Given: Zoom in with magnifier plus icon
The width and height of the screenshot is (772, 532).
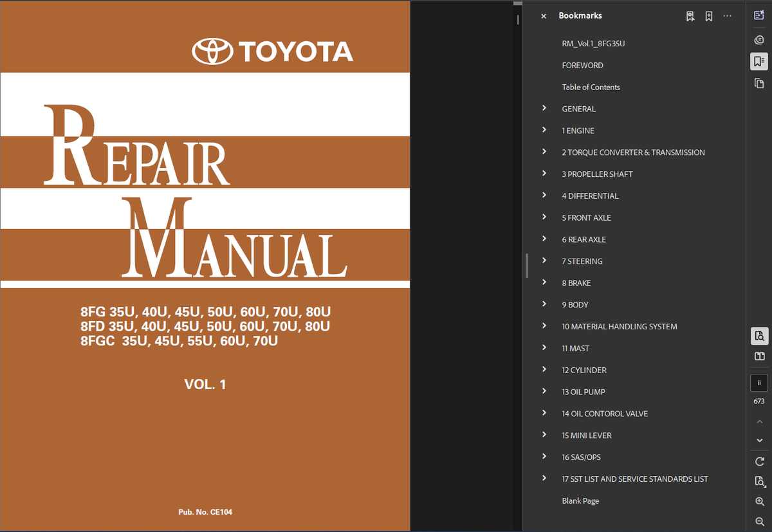Looking at the screenshot, I should coord(759,502).
